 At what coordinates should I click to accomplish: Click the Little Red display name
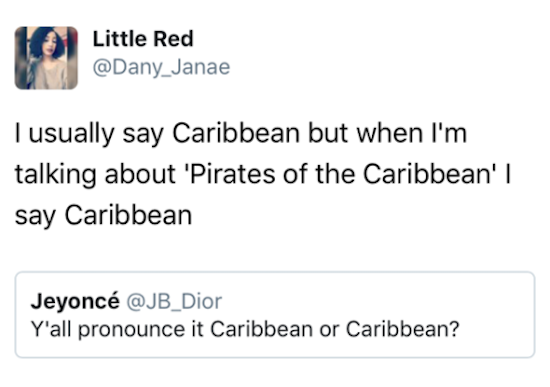coord(143,39)
